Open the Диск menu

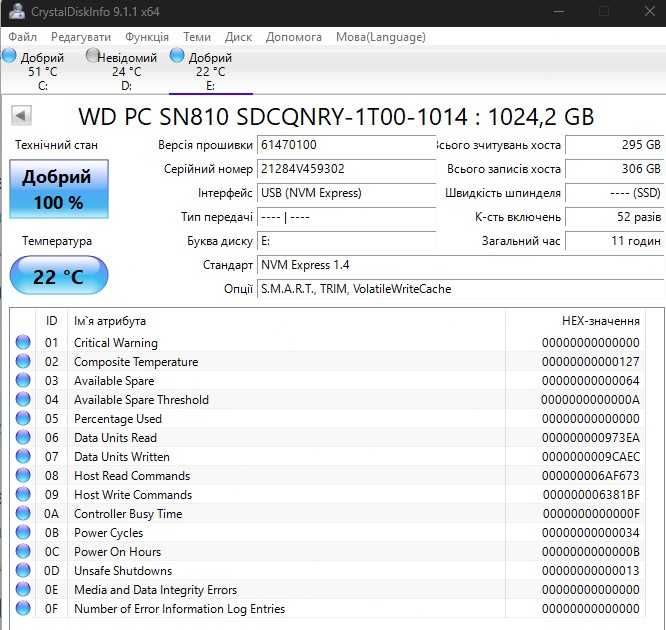[x=238, y=37]
